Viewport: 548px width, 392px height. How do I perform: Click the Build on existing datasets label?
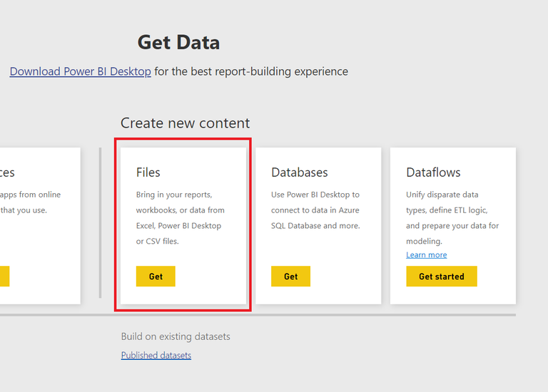click(x=176, y=336)
